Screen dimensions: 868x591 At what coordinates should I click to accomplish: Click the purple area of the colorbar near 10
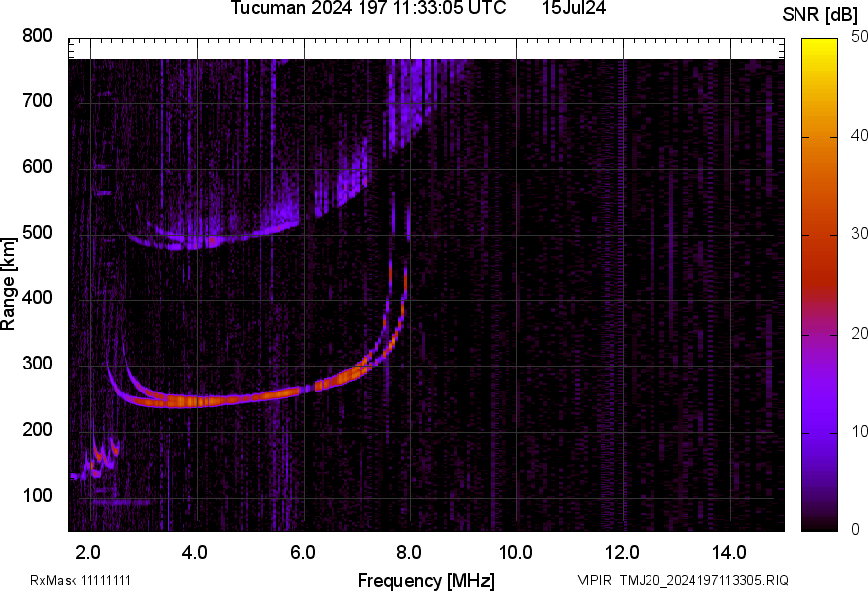click(820, 429)
